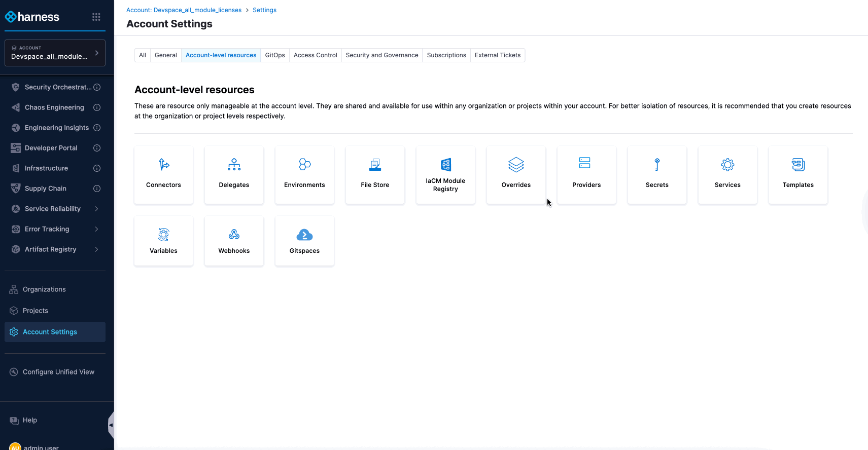Open the Gitspaces cloud icon
Viewport: 868px width, 450px height.
tap(304, 235)
